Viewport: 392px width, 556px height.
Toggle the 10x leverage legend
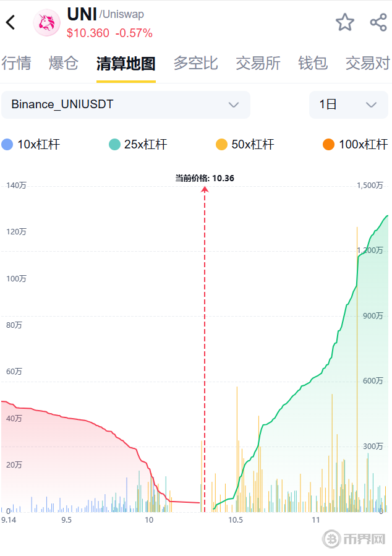click(31, 145)
